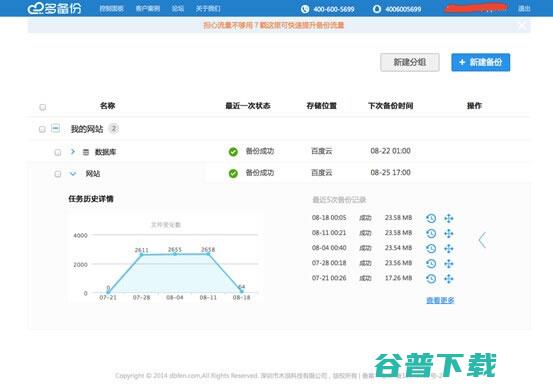The width and height of the screenshot is (553, 387).
Task: Restore the 08-11 00:21 backup record
Action: [431, 233]
